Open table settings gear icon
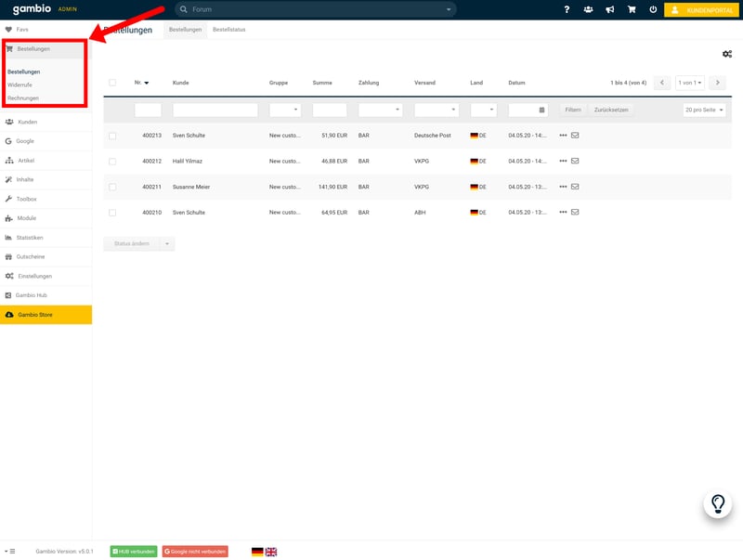 726,55
